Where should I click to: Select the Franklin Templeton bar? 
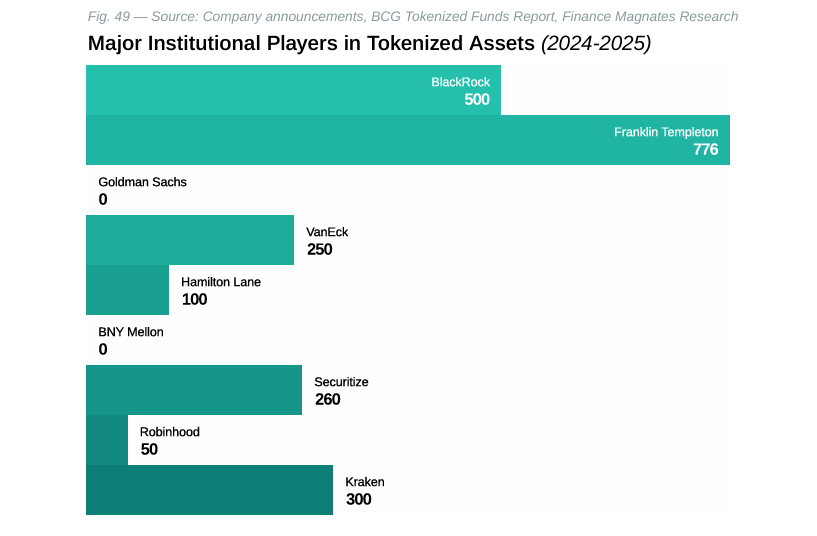(x=408, y=140)
